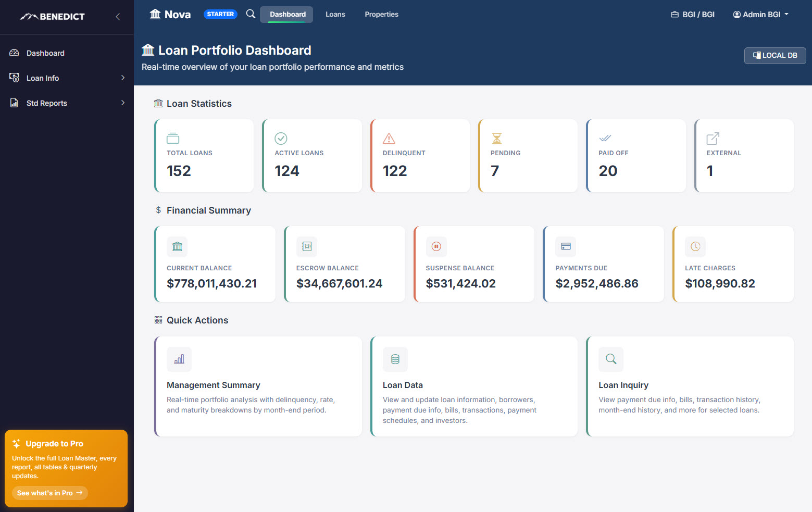Click the Escrow Balance safe icon

[307, 246]
